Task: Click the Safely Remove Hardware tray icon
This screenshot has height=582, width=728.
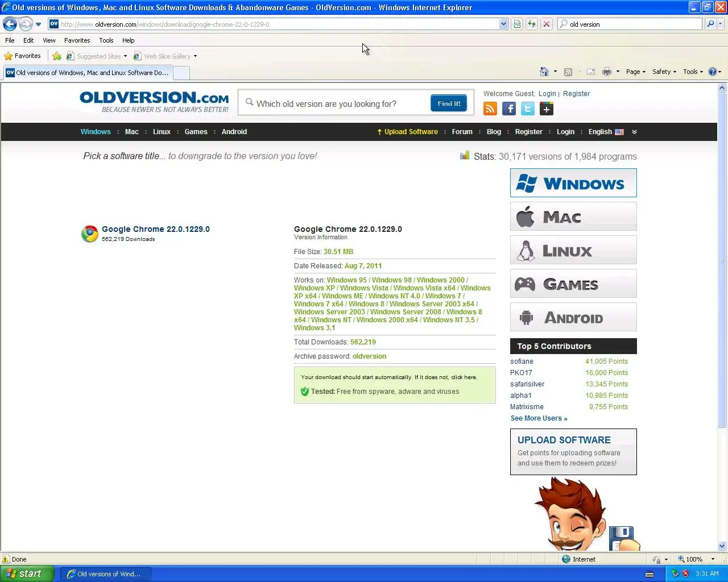Action: [x=675, y=573]
